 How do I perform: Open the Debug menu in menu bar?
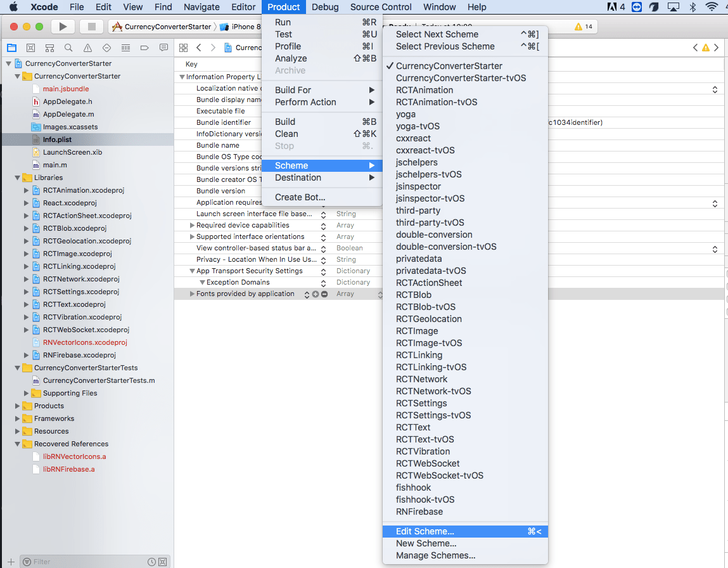pos(325,7)
